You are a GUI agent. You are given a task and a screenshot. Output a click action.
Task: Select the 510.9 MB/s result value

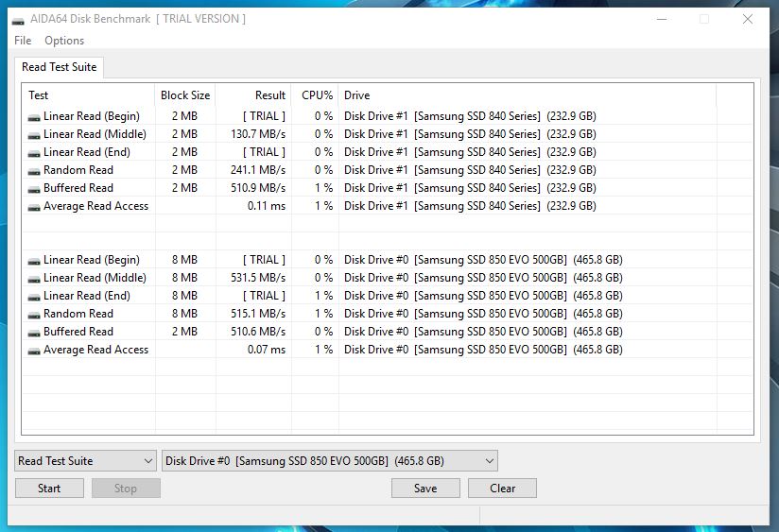tap(258, 188)
